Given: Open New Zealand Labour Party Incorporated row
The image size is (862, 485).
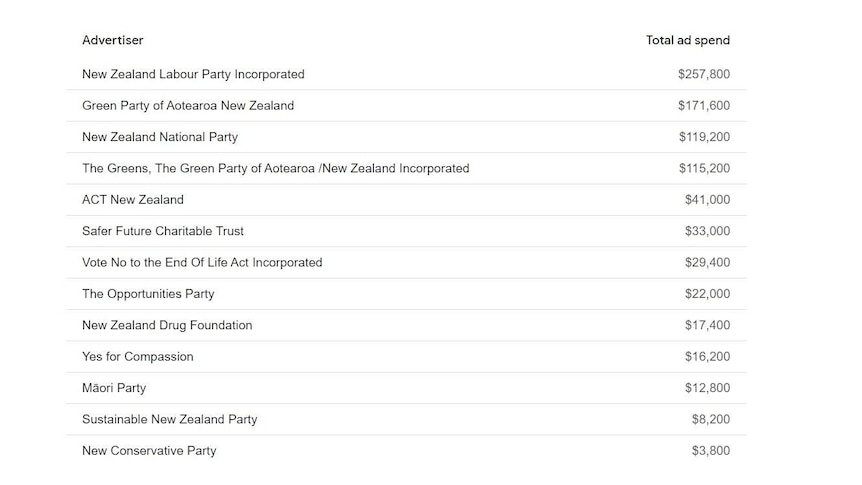Looking at the screenshot, I should (x=406, y=74).
